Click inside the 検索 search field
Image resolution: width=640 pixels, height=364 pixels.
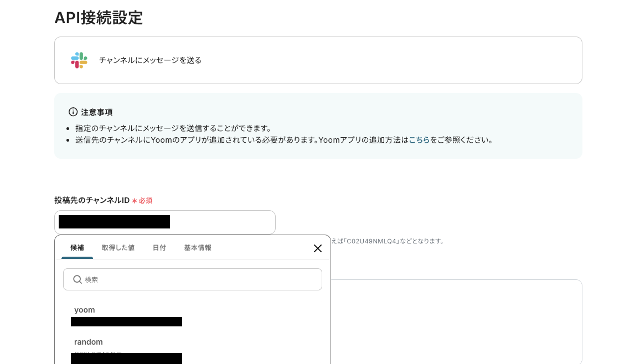(x=193, y=279)
